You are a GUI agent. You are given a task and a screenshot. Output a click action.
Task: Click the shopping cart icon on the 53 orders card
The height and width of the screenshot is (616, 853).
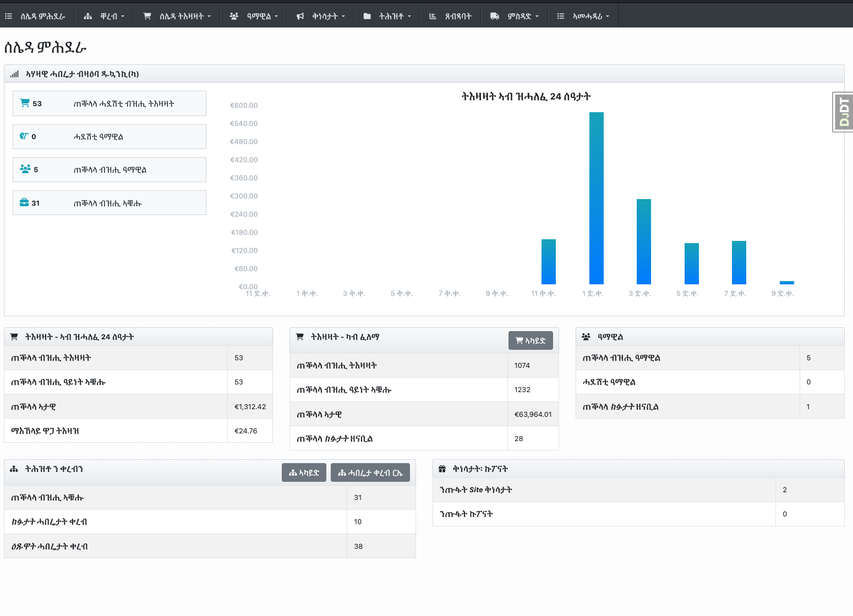tap(24, 102)
